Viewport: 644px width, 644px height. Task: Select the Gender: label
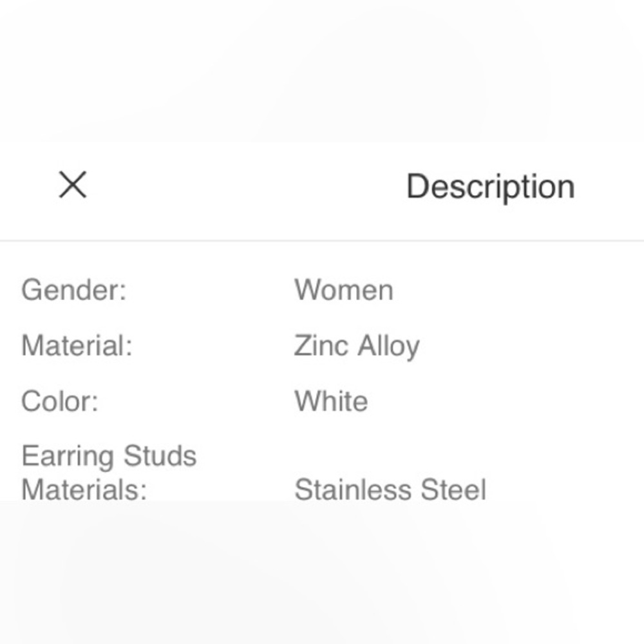74,290
